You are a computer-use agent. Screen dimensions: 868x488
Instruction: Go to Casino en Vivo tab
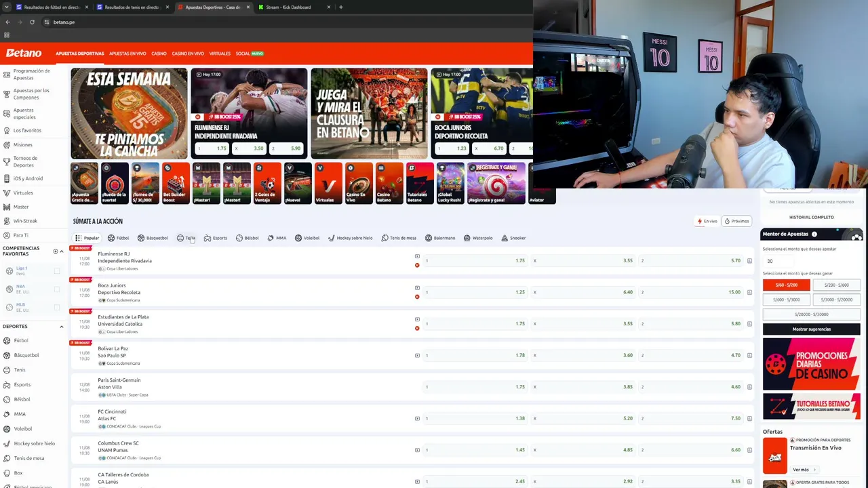188,54
